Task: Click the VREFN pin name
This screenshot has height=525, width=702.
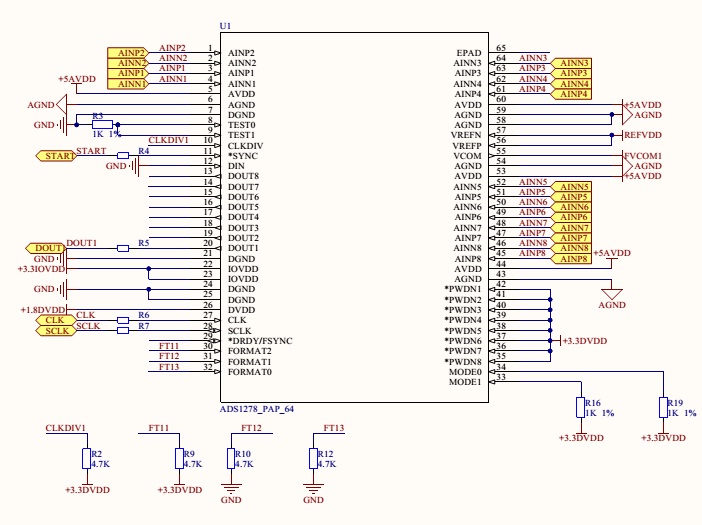Action: [466, 135]
